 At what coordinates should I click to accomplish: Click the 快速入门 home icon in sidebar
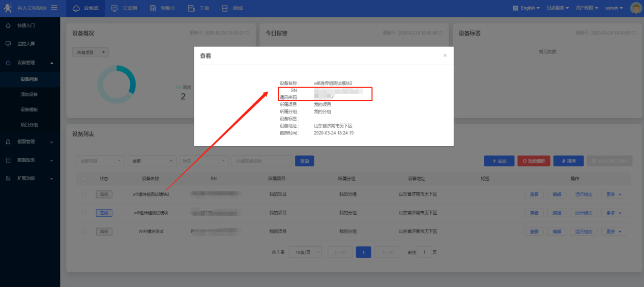click(8, 25)
